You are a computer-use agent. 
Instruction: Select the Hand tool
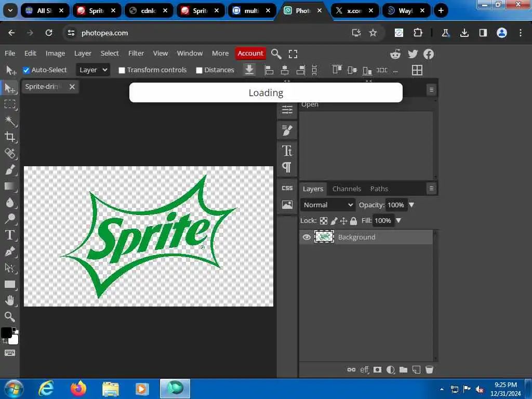(x=10, y=301)
